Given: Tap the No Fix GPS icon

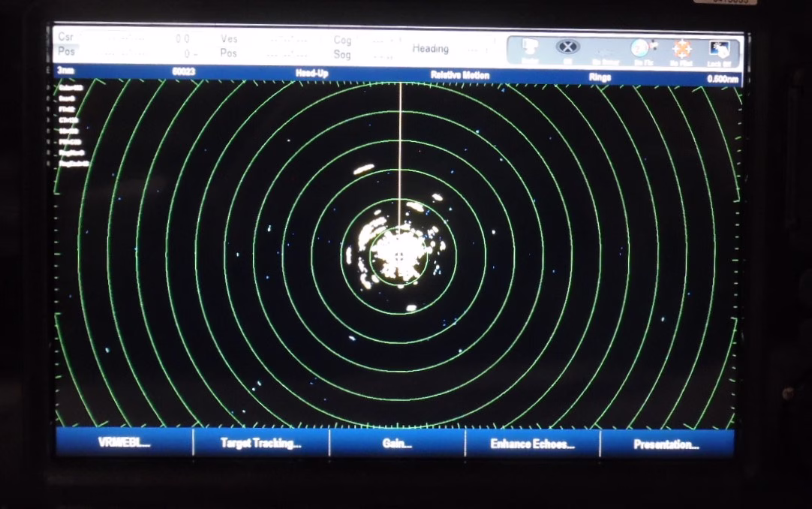Looking at the screenshot, I should tap(643, 52).
